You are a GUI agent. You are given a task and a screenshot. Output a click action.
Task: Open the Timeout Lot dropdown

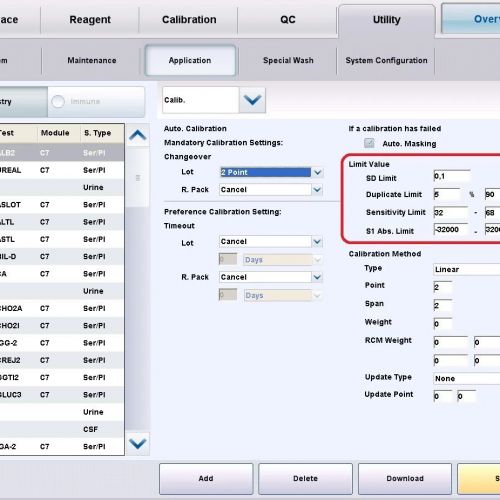[317, 241]
